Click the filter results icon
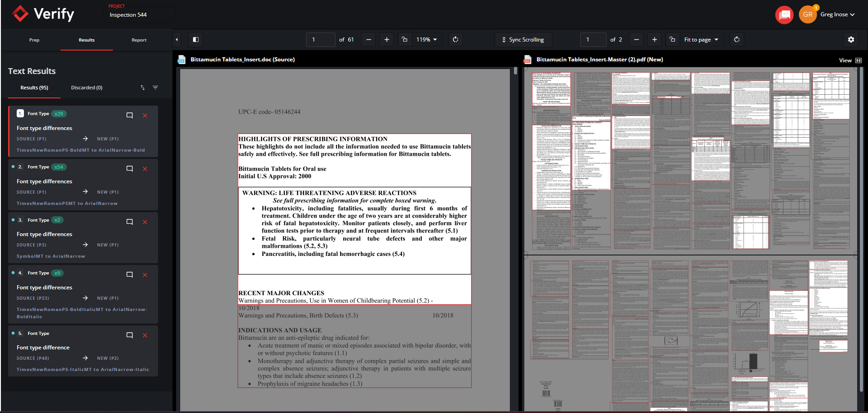 [155, 88]
